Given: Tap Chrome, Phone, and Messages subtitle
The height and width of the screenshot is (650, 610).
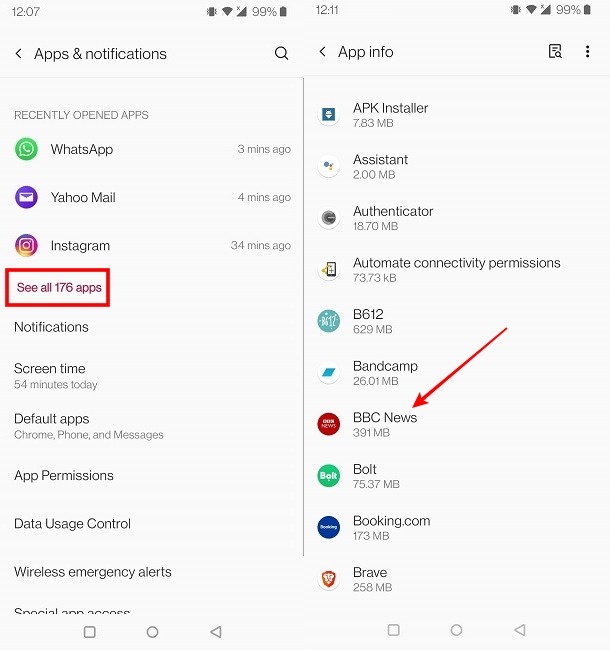Looking at the screenshot, I should [89, 435].
